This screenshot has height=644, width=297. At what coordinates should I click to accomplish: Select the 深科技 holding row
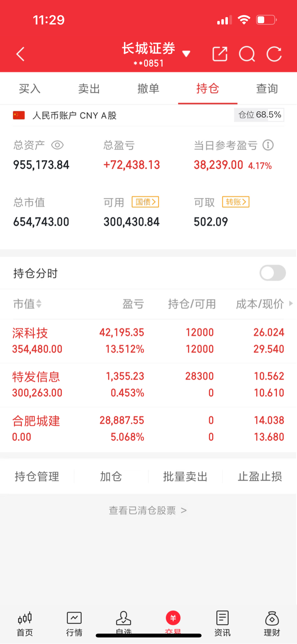148,341
